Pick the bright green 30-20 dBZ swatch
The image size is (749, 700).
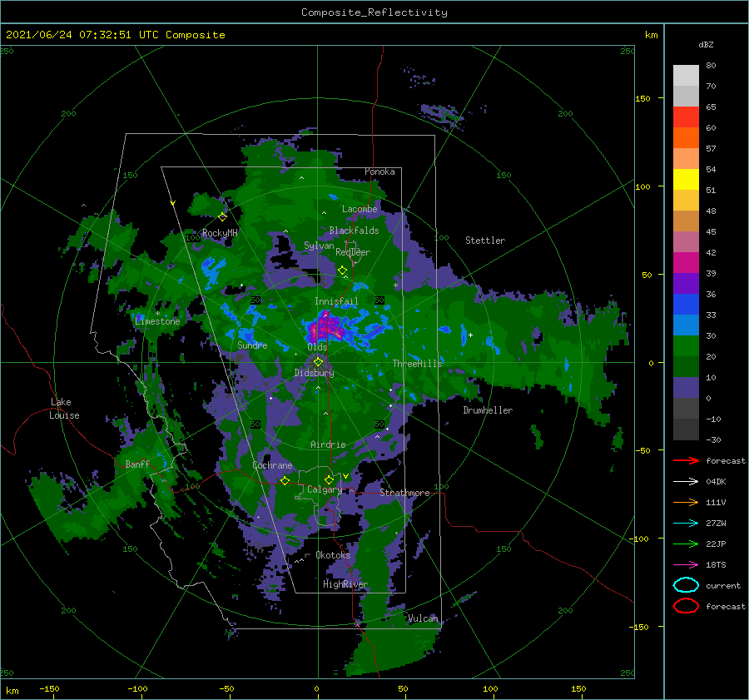click(x=686, y=346)
